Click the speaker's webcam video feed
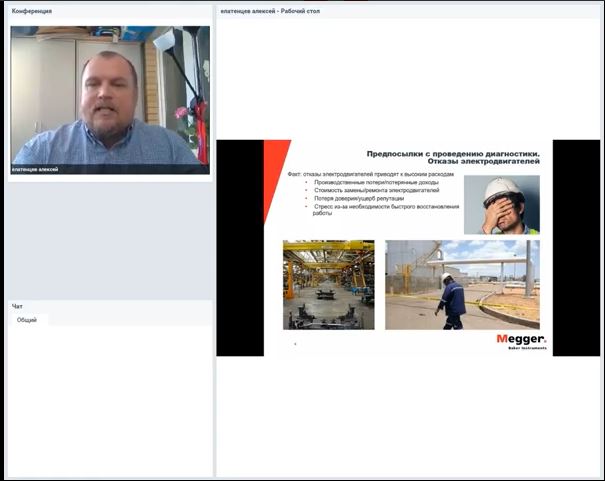 click(110, 95)
